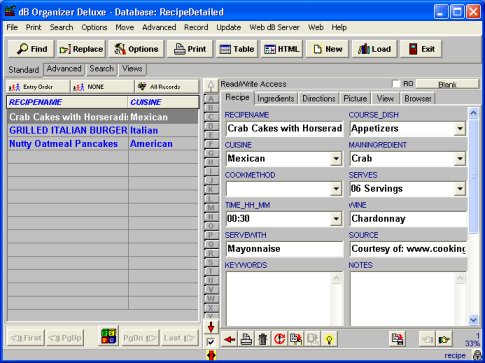The width and height of the screenshot is (485, 363).
Task: Click letter A in the alphabet bar
Action: point(211,99)
